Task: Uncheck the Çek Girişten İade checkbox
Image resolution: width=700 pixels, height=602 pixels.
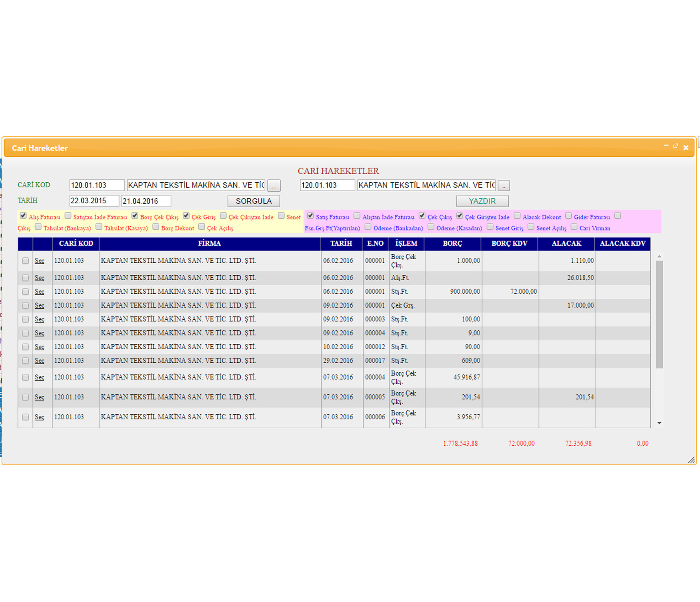Action: point(459,216)
